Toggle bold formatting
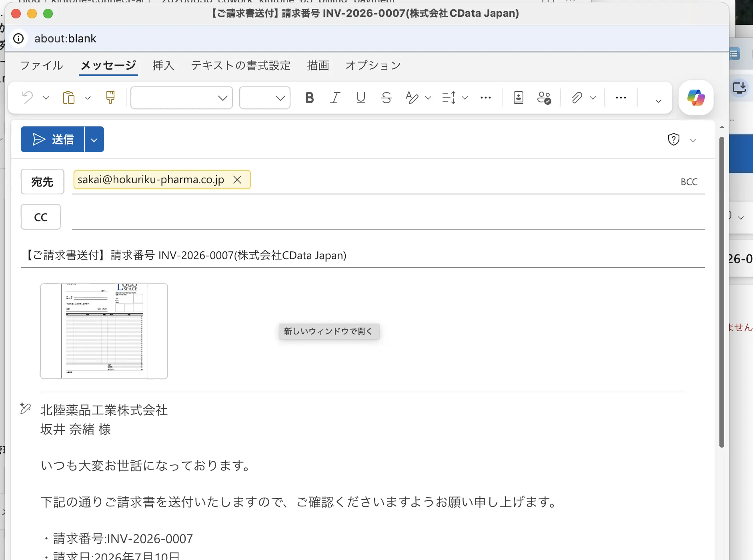The width and height of the screenshot is (753, 560). (309, 98)
